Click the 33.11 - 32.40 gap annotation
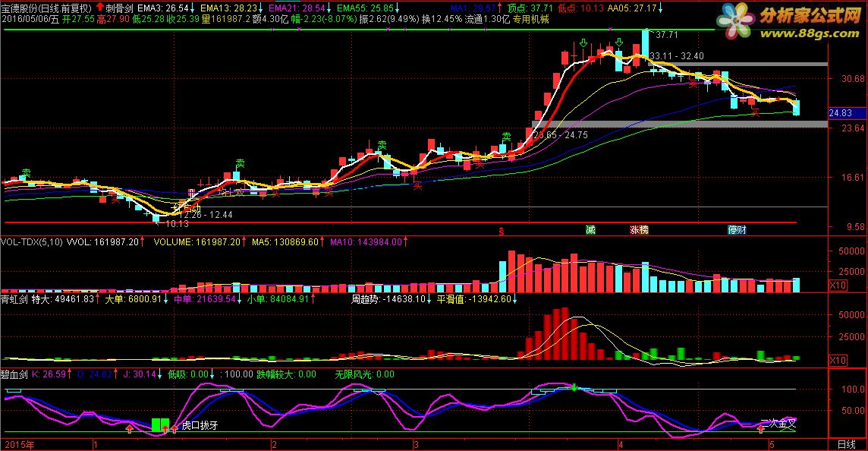This screenshot has height=451, width=868. [x=677, y=56]
